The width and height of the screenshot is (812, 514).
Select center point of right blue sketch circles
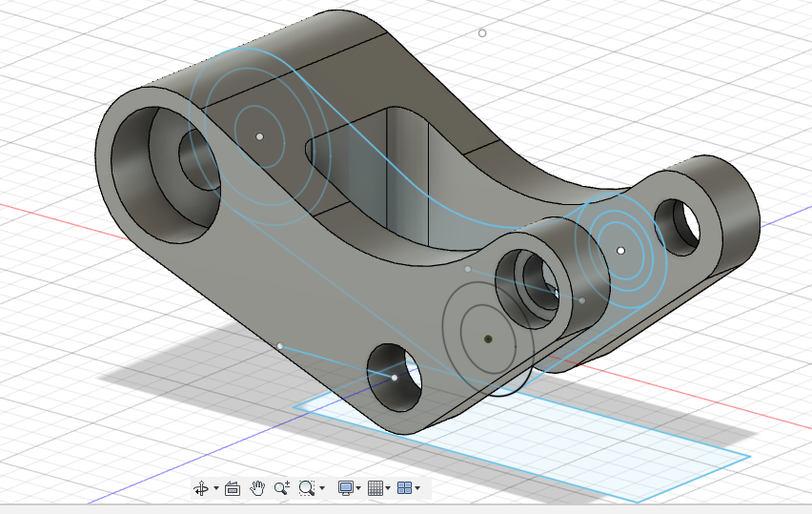click(620, 250)
